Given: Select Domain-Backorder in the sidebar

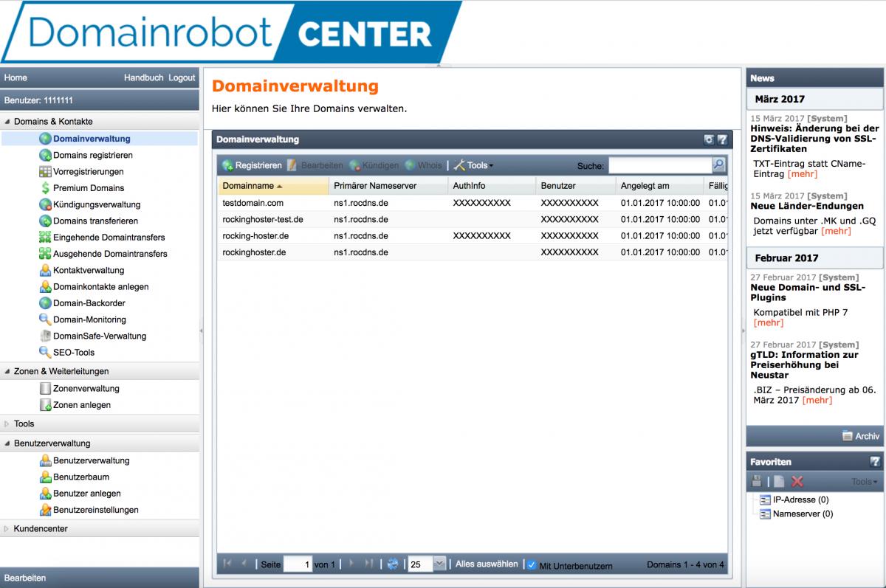Looking at the screenshot, I should pyautogui.click(x=89, y=303).
